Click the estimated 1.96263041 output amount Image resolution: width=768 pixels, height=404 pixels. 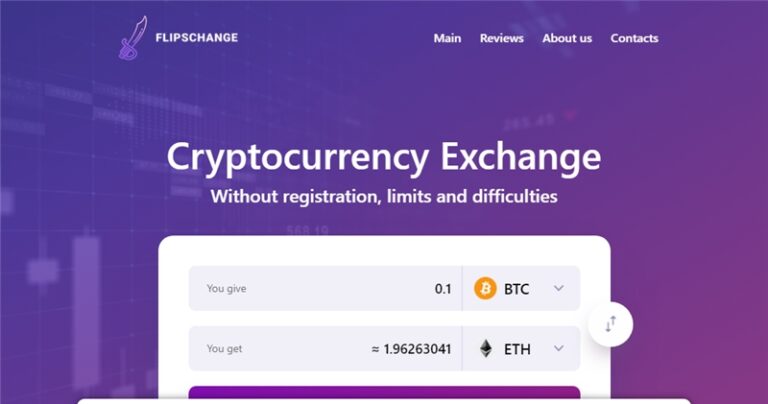[411, 349]
